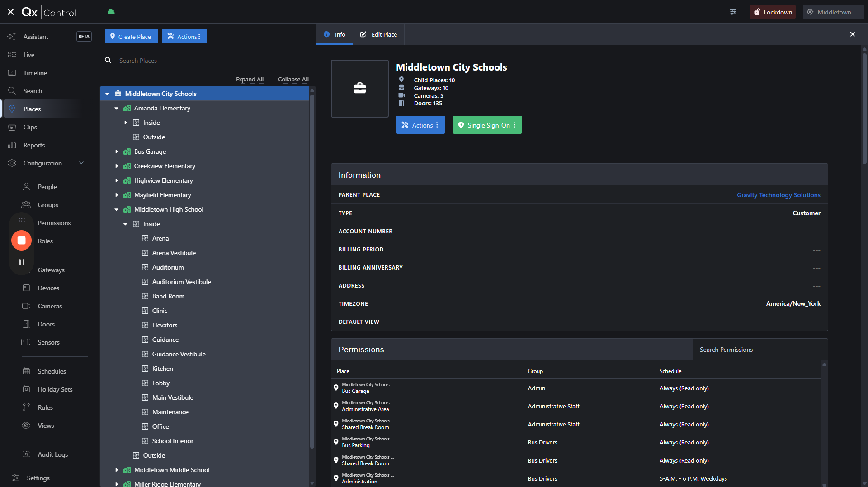868x487 pixels.
Task: Open Settings in the sidebar
Action: tap(38, 478)
